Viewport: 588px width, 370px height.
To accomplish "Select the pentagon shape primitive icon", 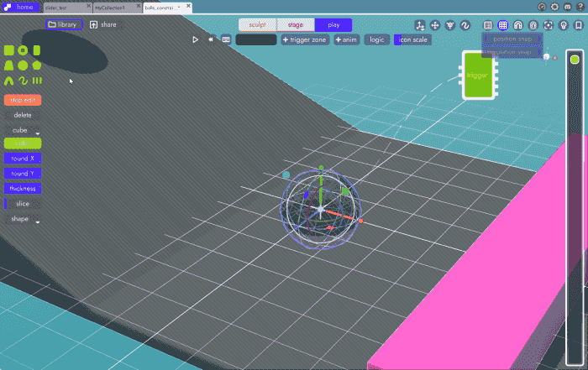I will tap(36, 65).
